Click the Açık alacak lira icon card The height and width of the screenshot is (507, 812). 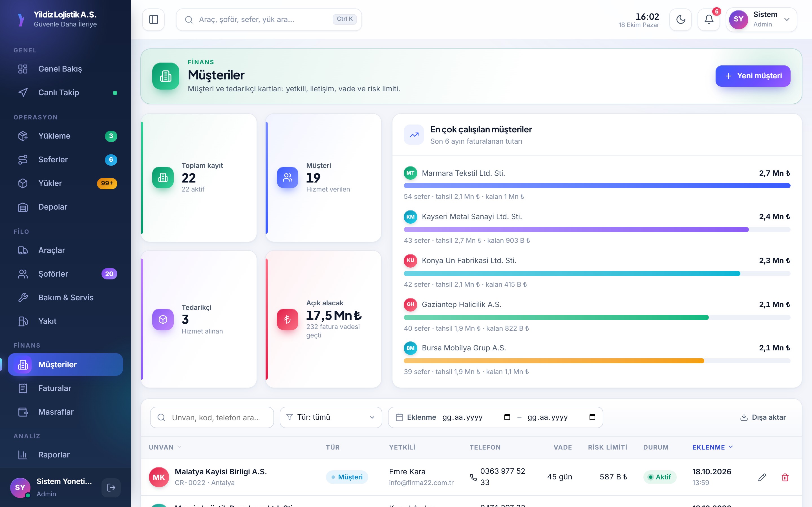tap(287, 319)
